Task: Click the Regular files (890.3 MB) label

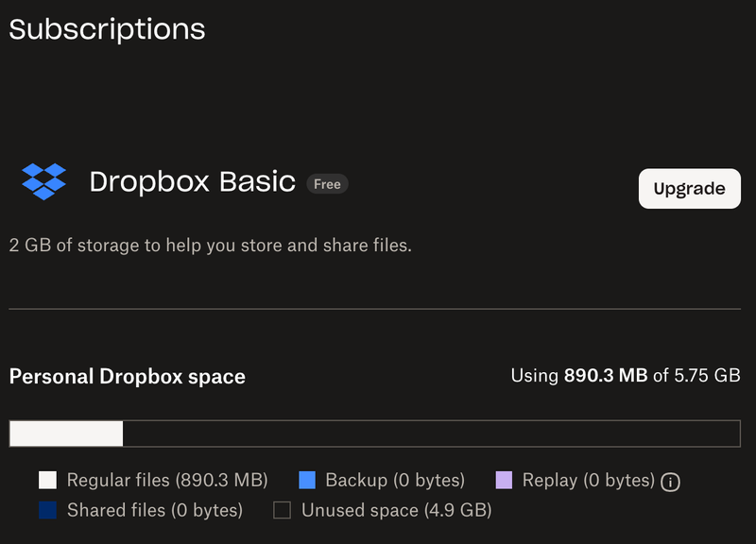Action: [x=167, y=481]
